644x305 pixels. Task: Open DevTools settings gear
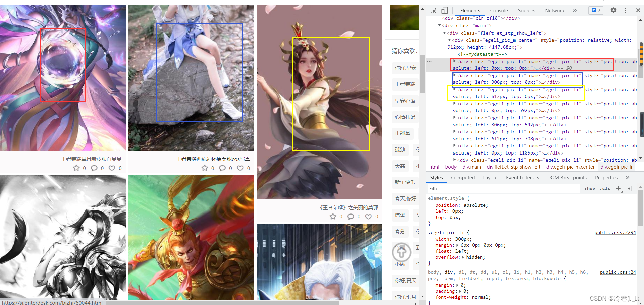(x=613, y=10)
